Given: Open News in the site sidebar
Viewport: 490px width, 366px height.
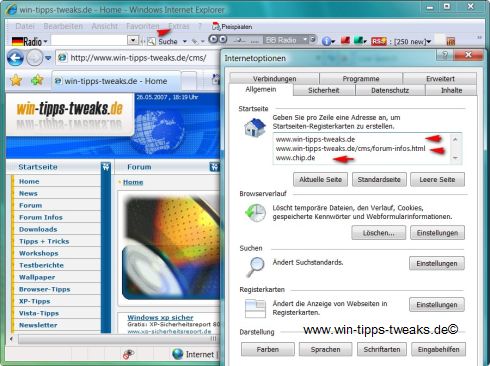Looking at the screenshot, I should pos(28,193).
